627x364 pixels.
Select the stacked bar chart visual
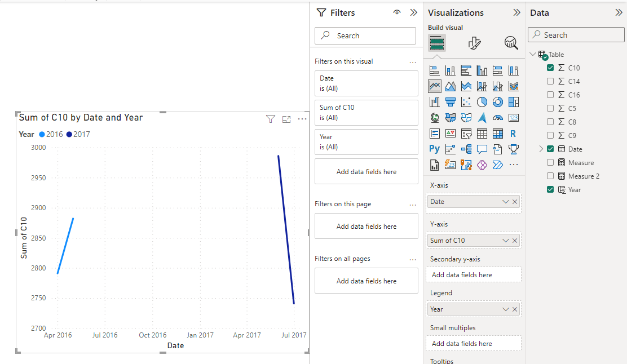434,71
